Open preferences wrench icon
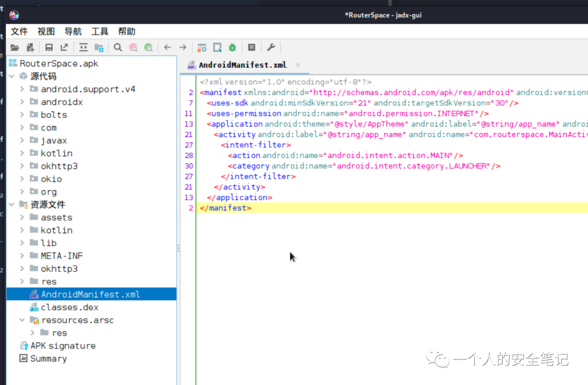Viewport: 588px width, 385px height. (271, 47)
